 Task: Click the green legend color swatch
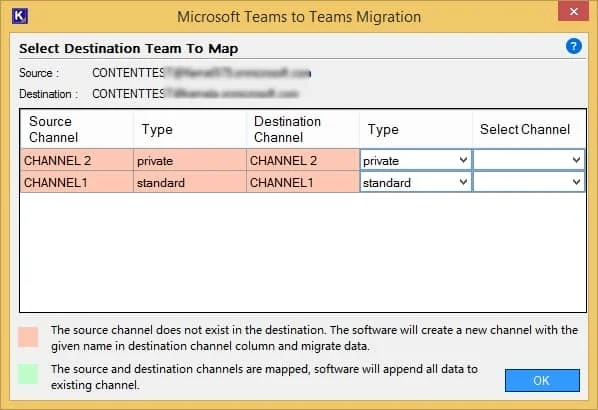28,374
